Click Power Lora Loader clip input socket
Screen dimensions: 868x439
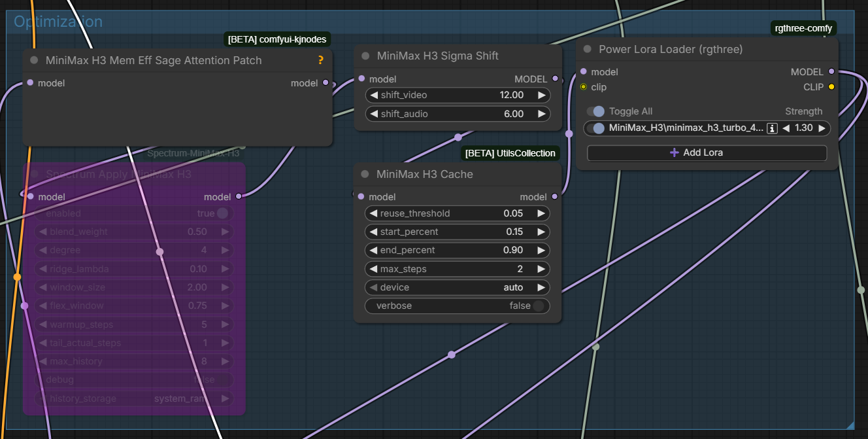[583, 87]
